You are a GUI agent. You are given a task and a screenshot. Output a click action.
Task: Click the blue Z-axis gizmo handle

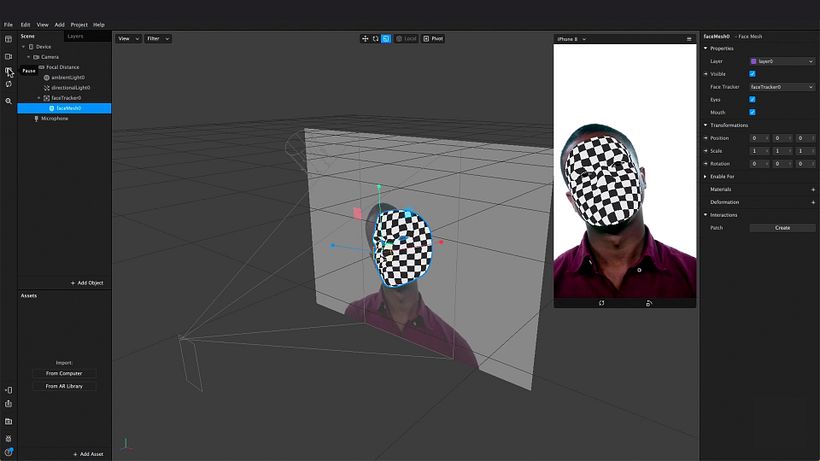[333, 245]
